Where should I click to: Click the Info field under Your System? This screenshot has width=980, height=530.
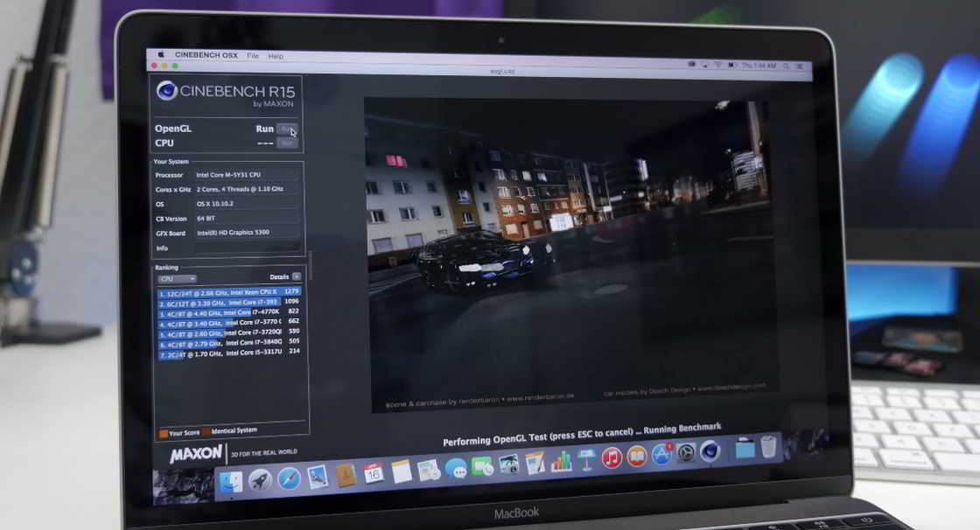[x=248, y=248]
